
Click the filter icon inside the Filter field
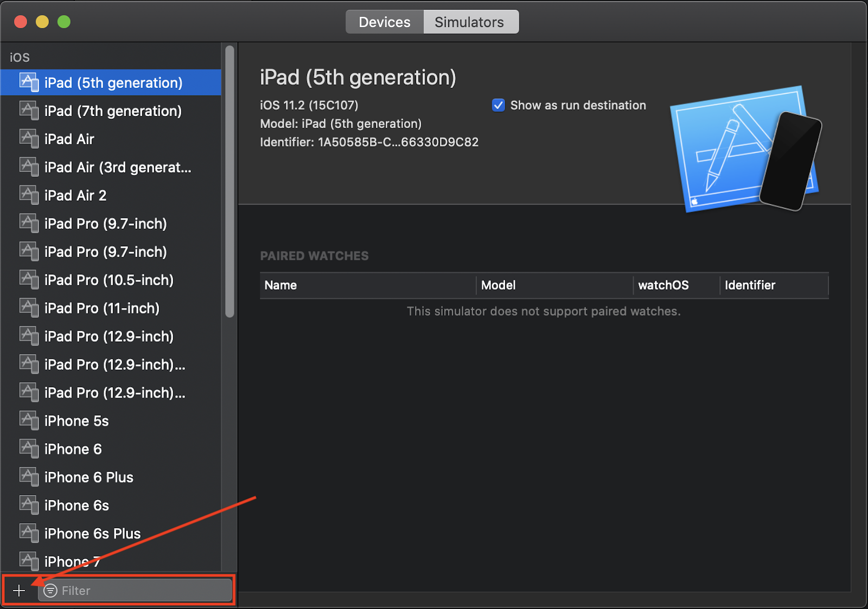coord(50,591)
